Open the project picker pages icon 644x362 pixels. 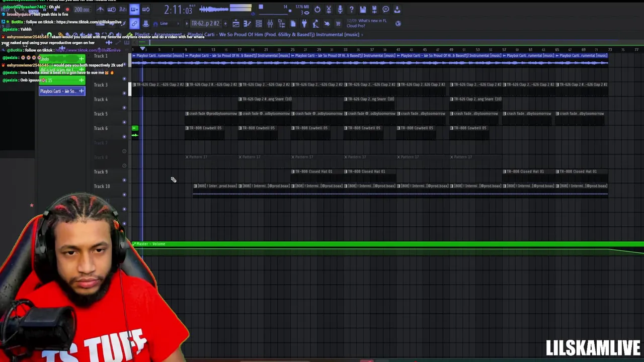point(293,24)
